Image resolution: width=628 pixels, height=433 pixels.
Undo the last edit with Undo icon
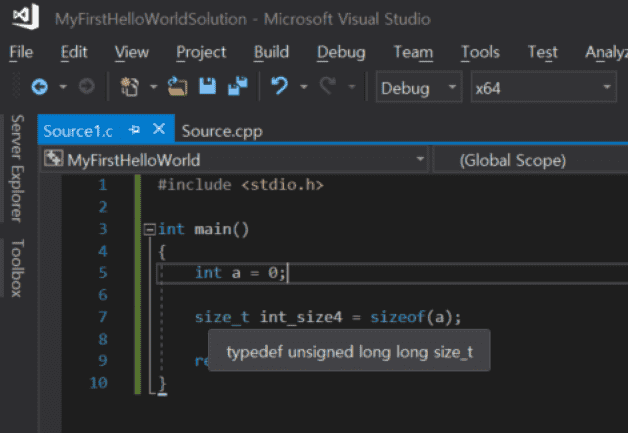point(280,88)
